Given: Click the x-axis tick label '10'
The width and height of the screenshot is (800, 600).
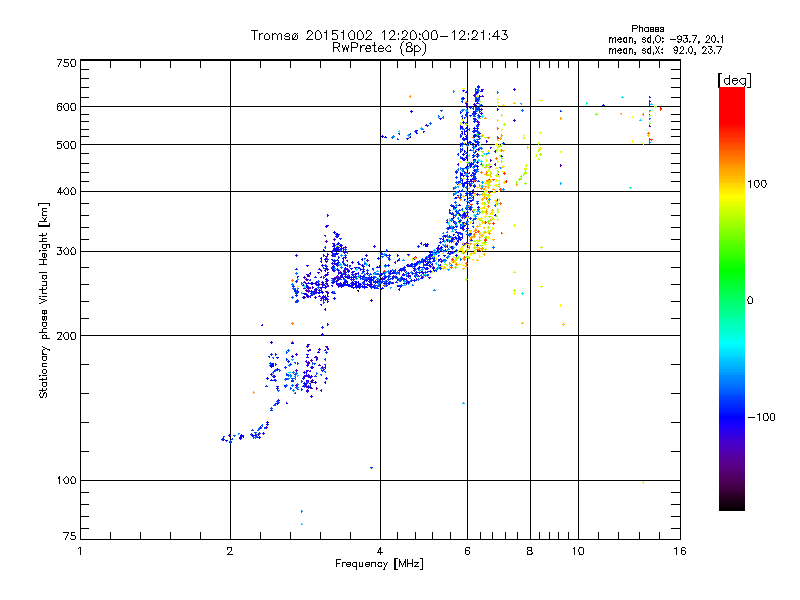Looking at the screenshot, I should coord(578,551).
